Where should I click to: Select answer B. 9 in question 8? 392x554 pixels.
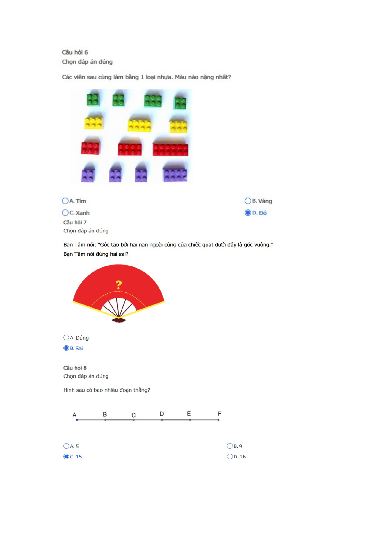(x=230, y=446)
